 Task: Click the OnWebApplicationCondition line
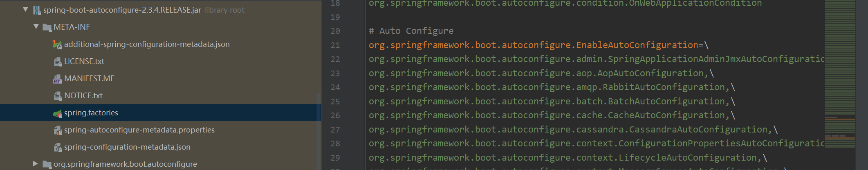pos(565,3)
